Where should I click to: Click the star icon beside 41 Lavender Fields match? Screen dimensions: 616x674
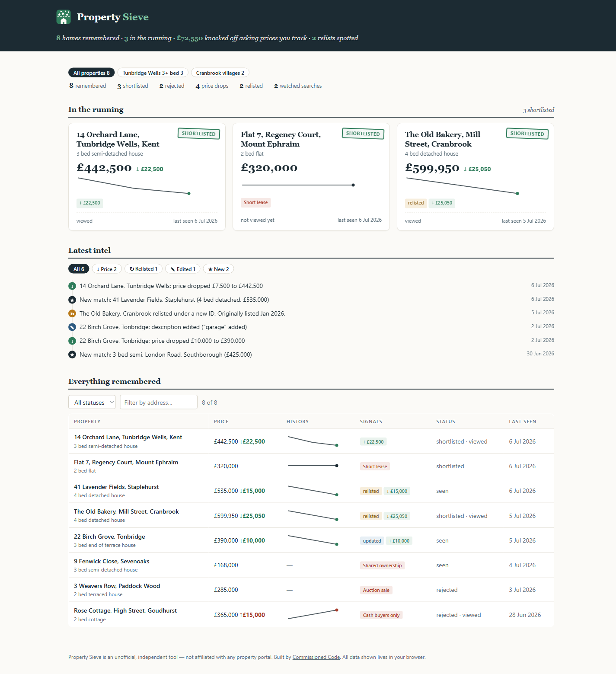pyautogui.click(x=72, y=300)
